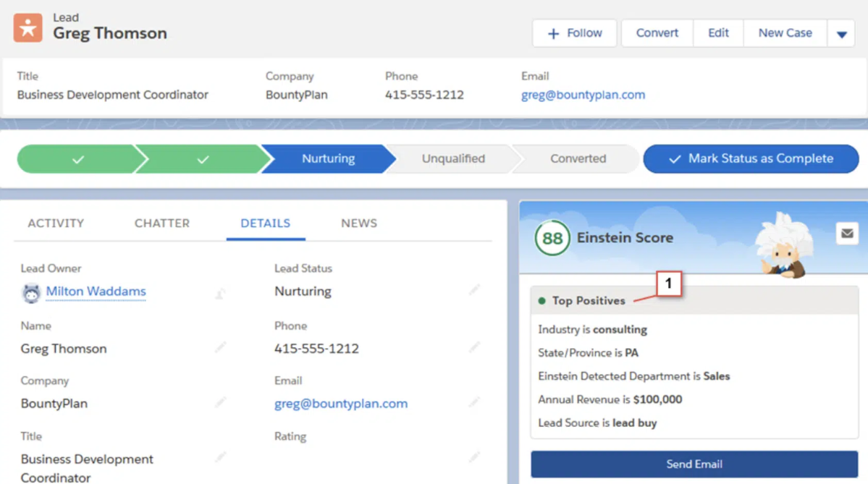The image size is (868, 484).
Task: Click Business Development Coordinator title in header
Action: (x=112, y=95)
